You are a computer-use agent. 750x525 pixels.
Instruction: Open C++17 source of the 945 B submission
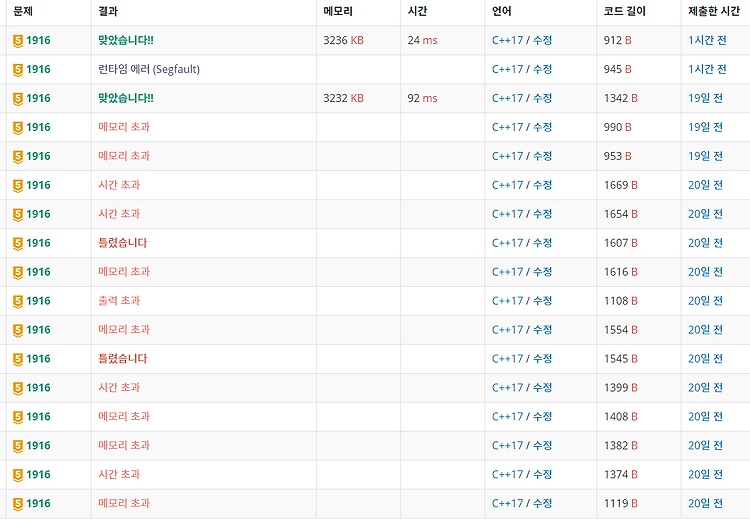507,69
